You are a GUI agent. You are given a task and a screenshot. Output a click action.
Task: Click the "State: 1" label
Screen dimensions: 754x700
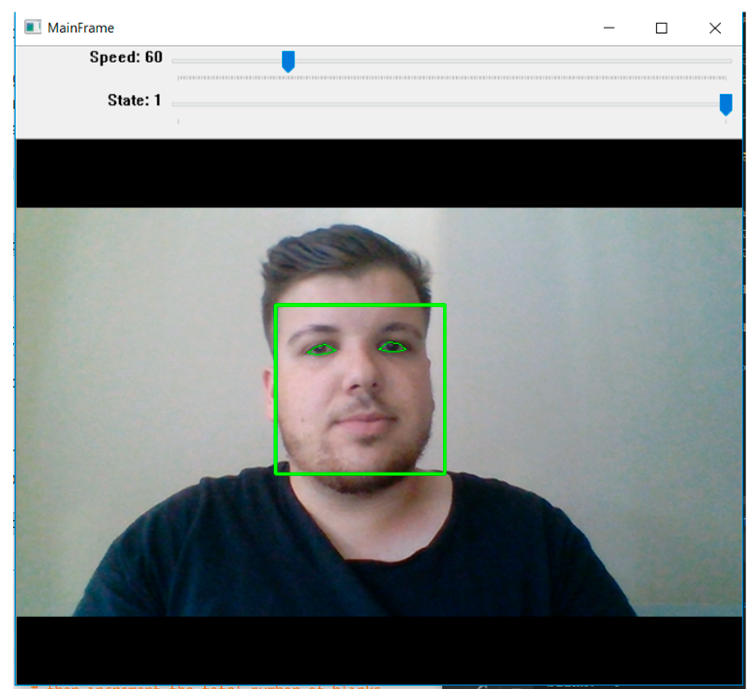point(134,100)
